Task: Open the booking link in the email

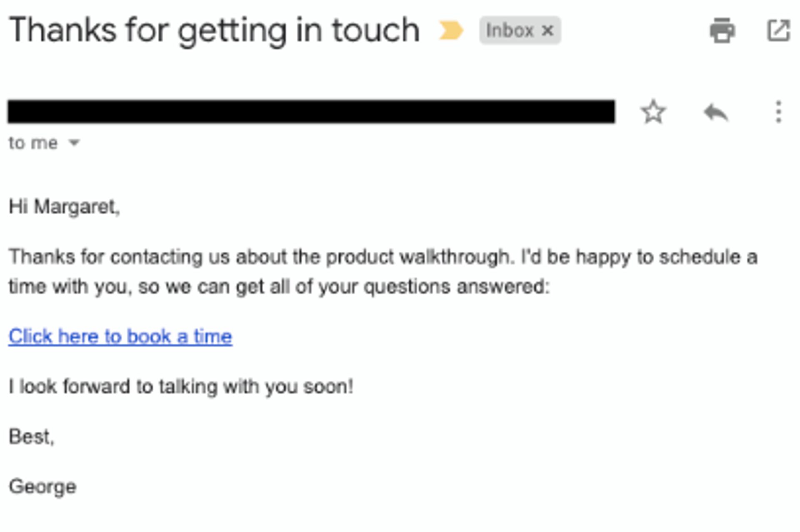Action: [120, 336]
